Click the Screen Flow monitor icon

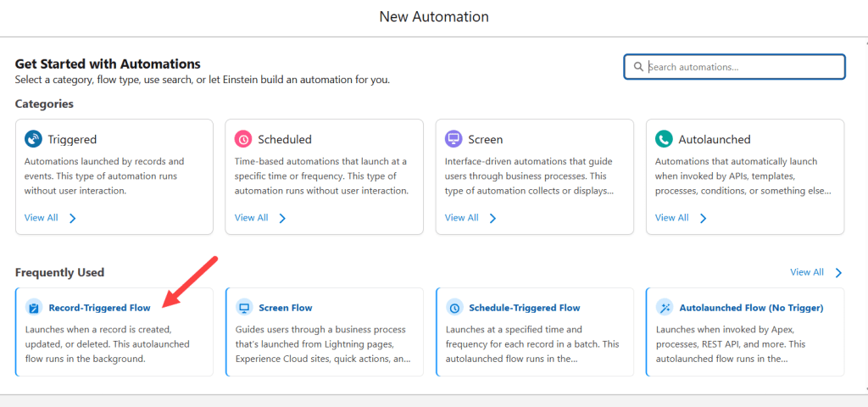pyautogui.click(x=244, y=308)
